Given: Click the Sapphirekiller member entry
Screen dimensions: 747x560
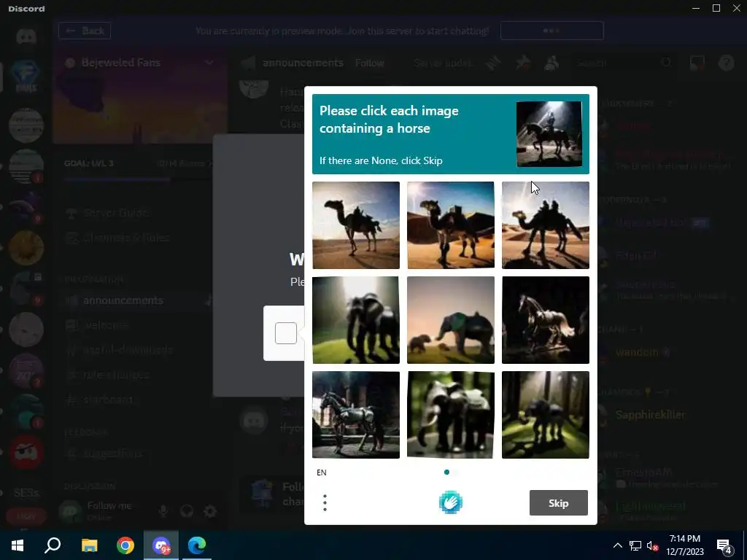Looking at the screenshot, I should [x=650, y=415].
